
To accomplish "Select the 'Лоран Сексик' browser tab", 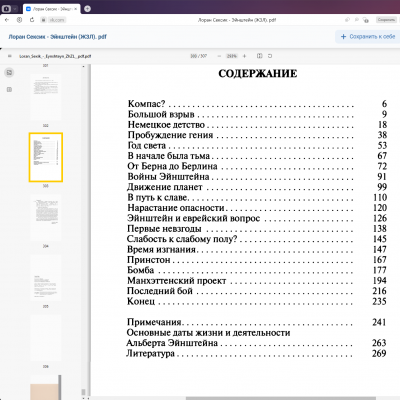I will (51, 9).
